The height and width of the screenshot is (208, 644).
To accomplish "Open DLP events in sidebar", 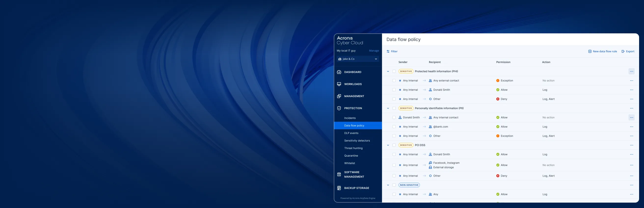I will [x=351, y=133].
